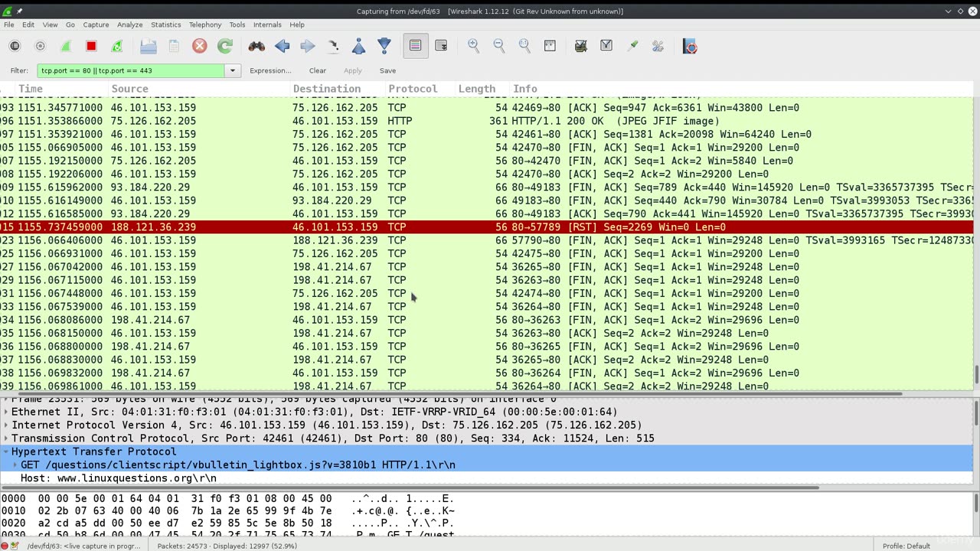980x551 pixels.
Task: Go to a specific packet number
Action: point(333,46)
